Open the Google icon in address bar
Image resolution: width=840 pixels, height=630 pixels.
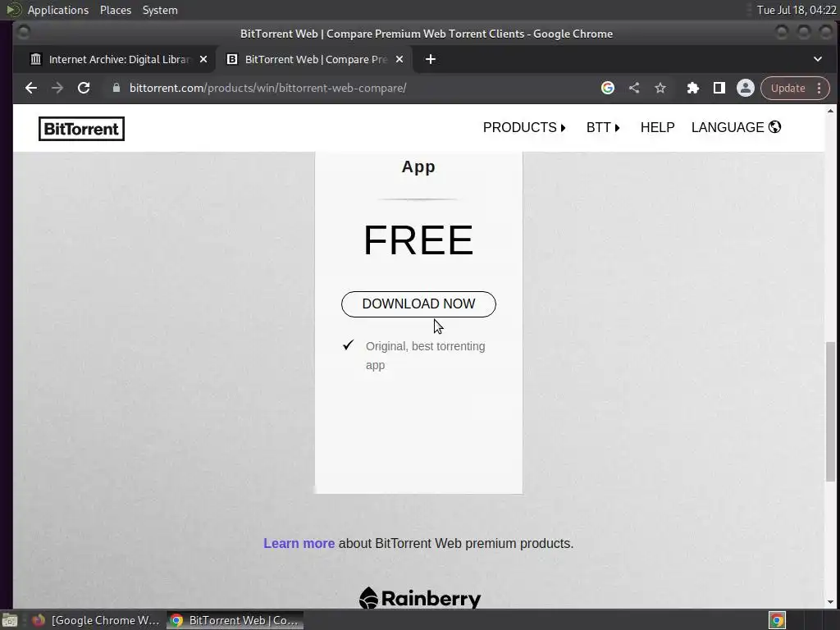(x=608, y=88)
